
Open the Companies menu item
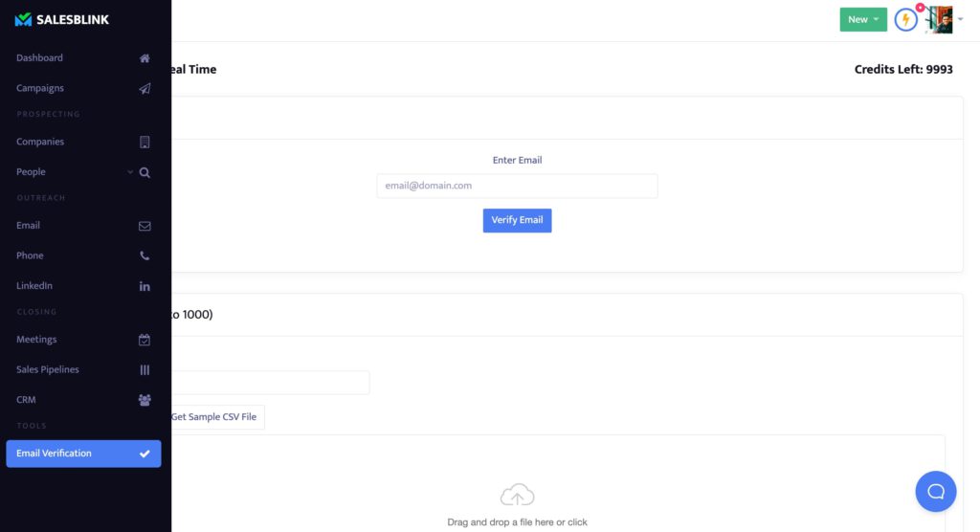(84, 142)
